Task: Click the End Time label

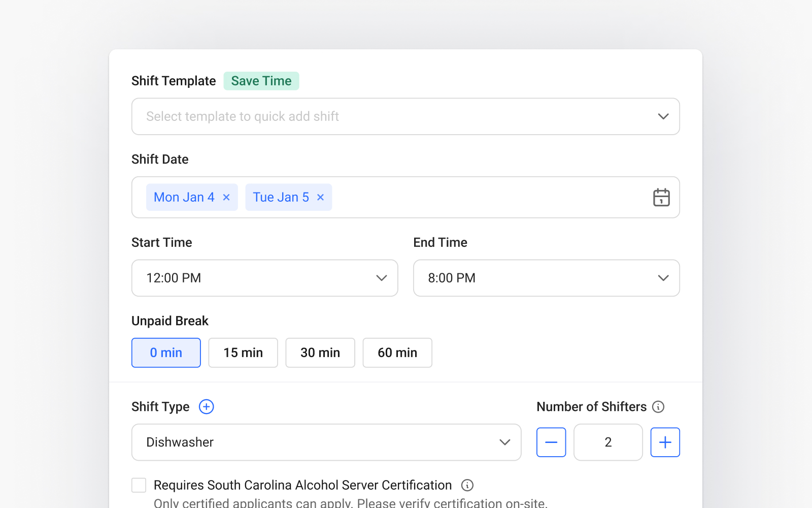Action: coord(441,242)
